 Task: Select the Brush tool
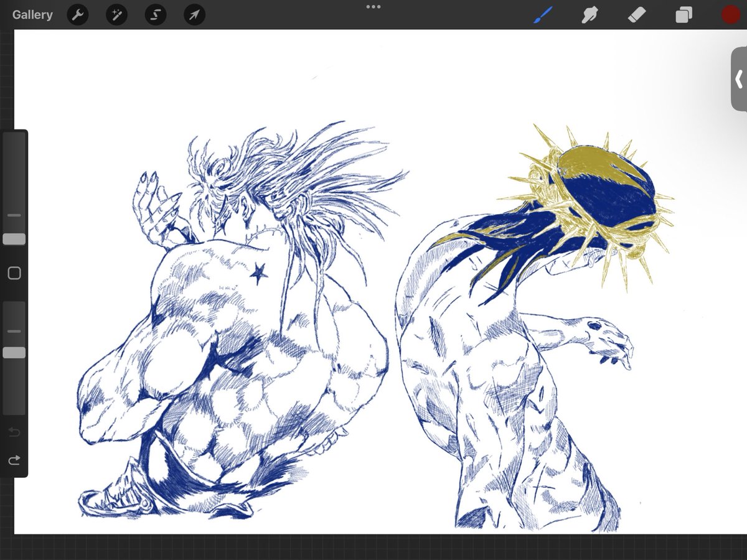543,14
